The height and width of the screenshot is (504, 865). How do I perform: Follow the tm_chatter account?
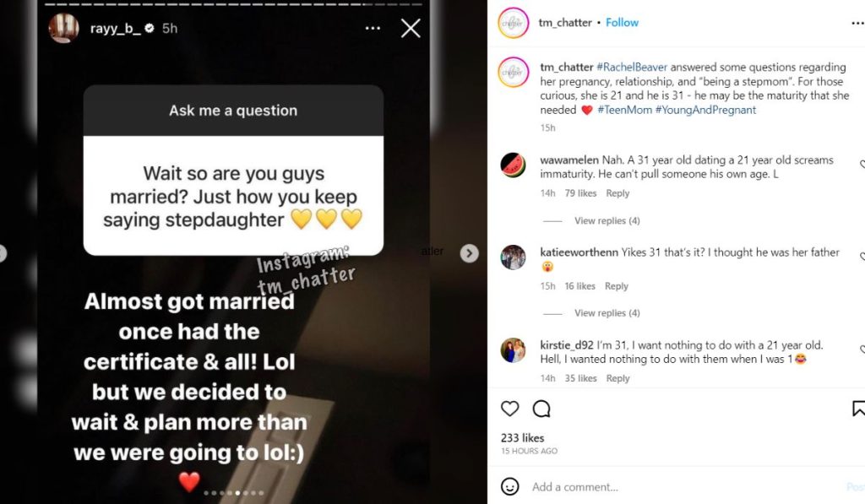click(622, 23)
